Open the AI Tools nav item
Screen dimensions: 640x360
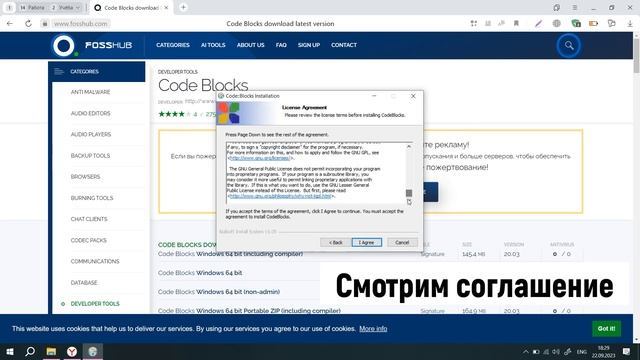click(213, 45)
